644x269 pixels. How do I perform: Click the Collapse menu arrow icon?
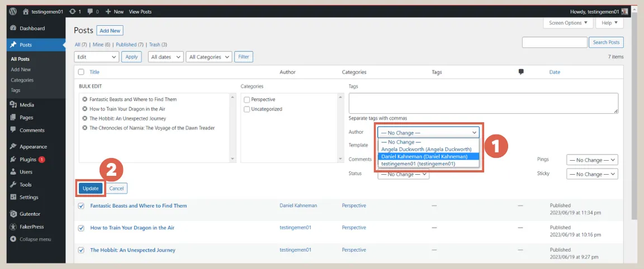[13, 239]
